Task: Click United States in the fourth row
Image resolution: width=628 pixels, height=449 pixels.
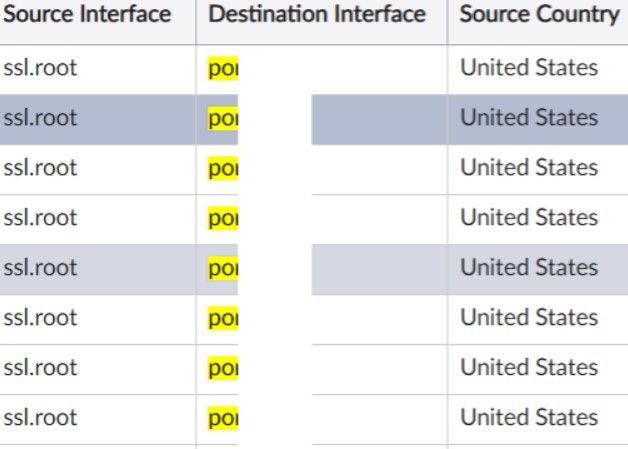Action: click(529, 218)
